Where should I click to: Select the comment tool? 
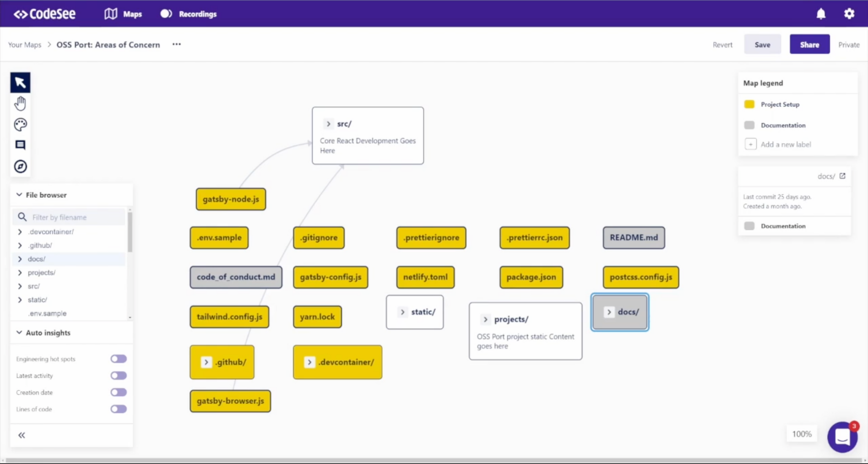pyautogui.click(x=20, y=145)
